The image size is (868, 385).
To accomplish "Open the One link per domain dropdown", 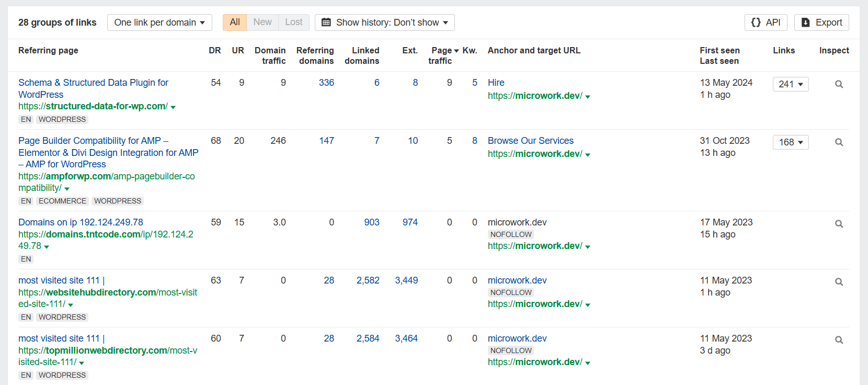I will coord(159,22).
